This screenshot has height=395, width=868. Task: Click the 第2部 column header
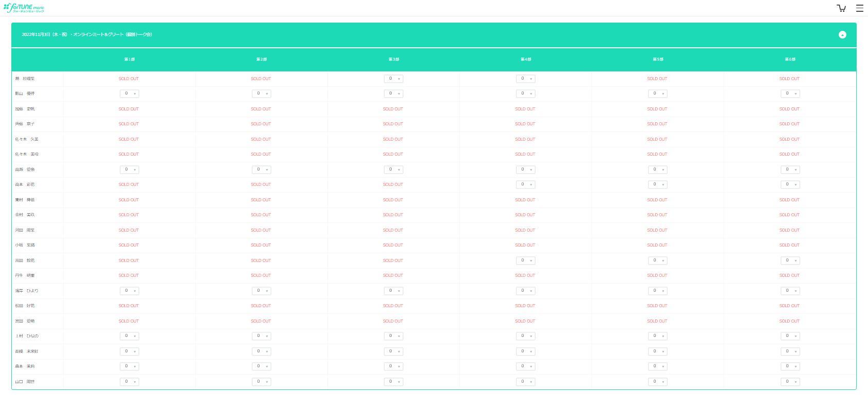pyautogui.click(x=262, y=60)
